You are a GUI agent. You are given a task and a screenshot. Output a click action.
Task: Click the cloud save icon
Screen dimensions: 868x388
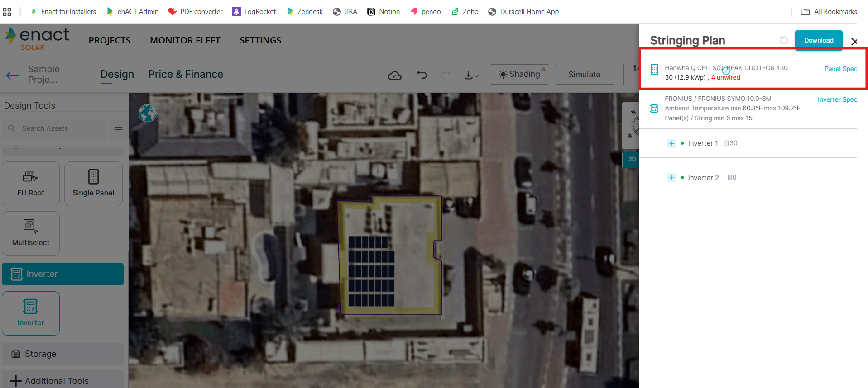395,75
